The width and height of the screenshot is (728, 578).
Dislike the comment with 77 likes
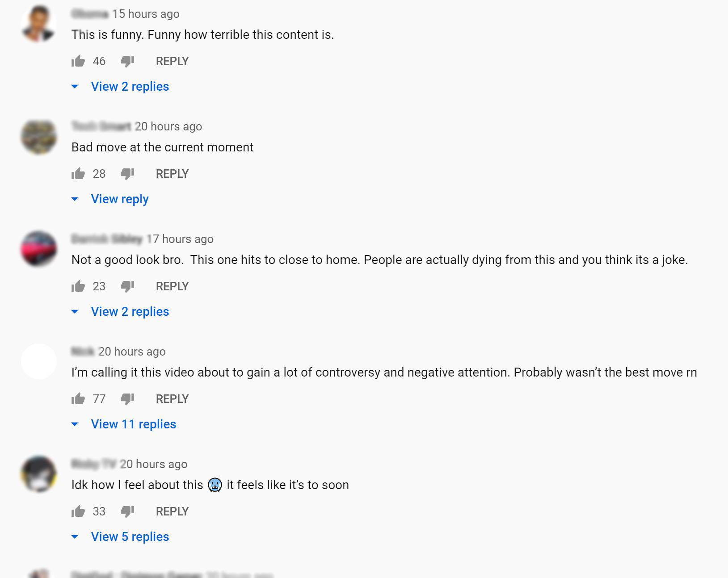[x=127, y=399]
